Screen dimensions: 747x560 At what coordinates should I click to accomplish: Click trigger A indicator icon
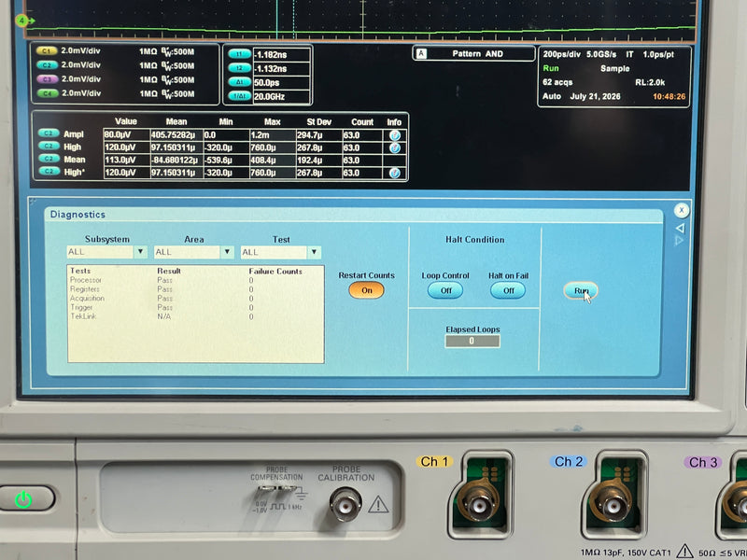point(421,54)
